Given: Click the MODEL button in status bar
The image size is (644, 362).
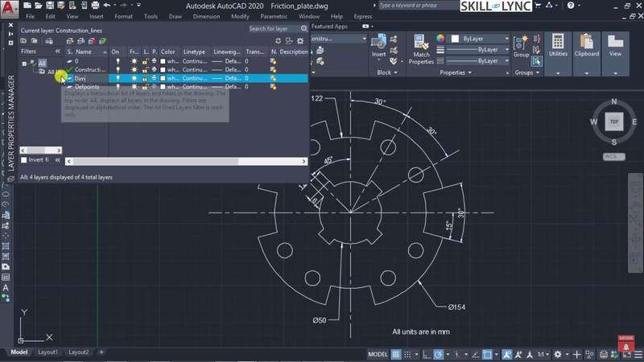Looking at the screenshot, I should pyautogui.click(x=378, y=354).
